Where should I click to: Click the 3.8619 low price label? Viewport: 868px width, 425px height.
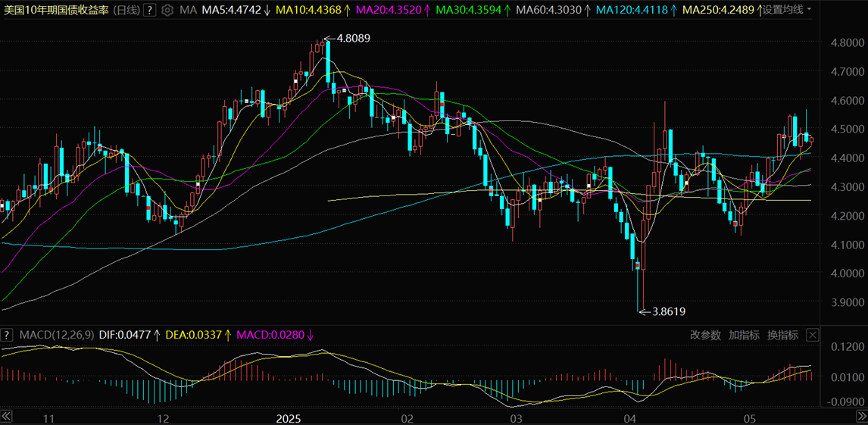(x=669, y=311)
